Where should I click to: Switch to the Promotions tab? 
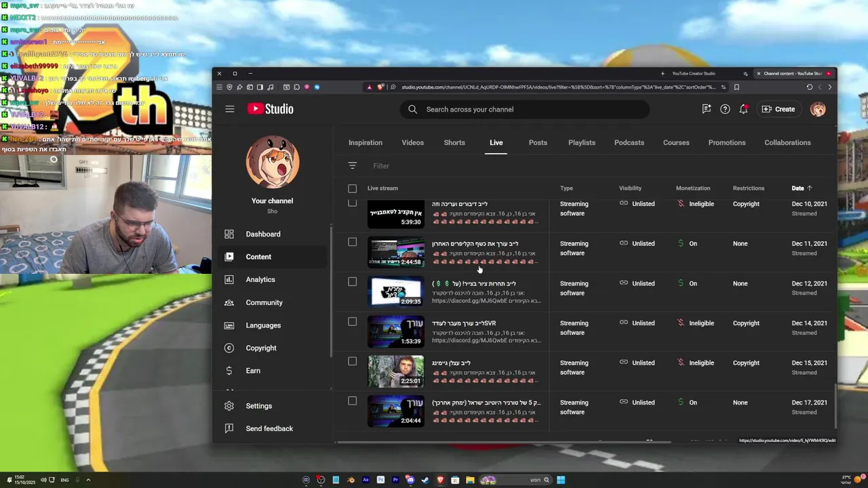click(x=727, y=142)
